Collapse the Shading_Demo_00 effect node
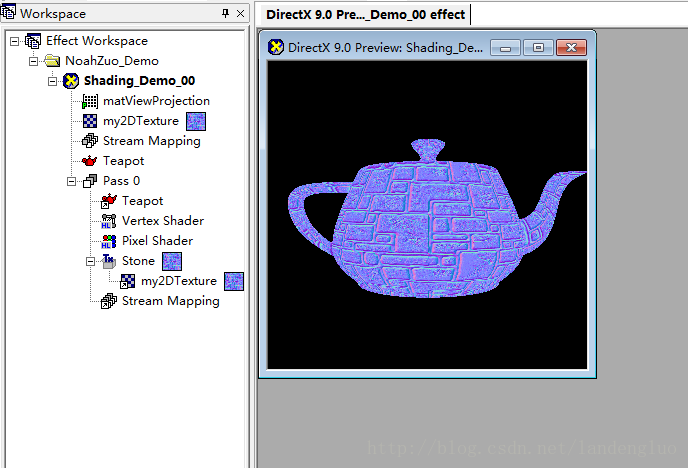The width and height of the screenshot is (688, 468). pos(52,82)
